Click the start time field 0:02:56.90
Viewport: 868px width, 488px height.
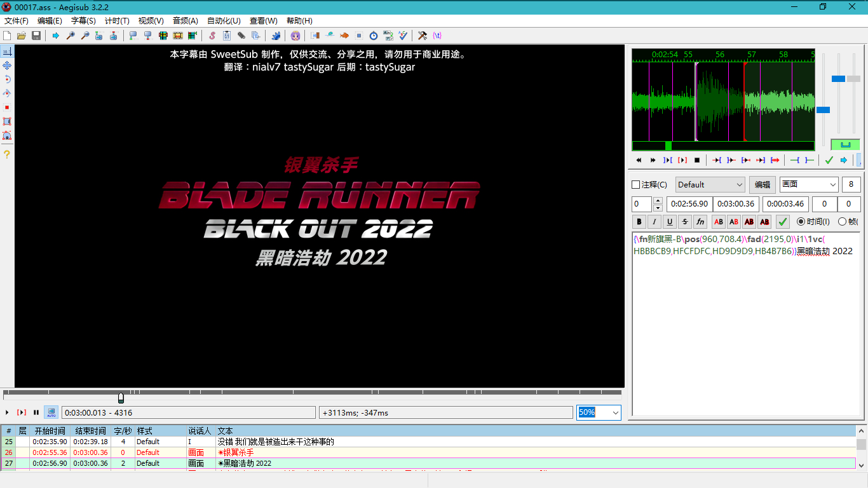pos(689,204)
